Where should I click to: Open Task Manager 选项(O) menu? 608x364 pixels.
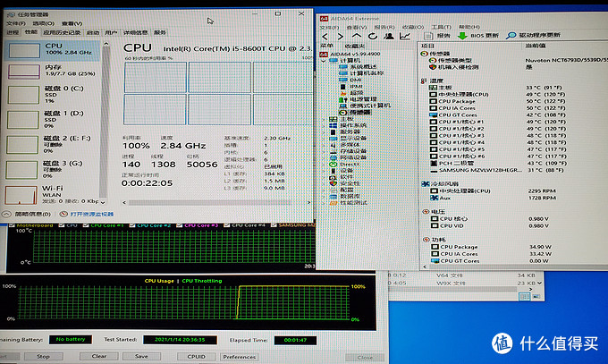tap(44, 23)
